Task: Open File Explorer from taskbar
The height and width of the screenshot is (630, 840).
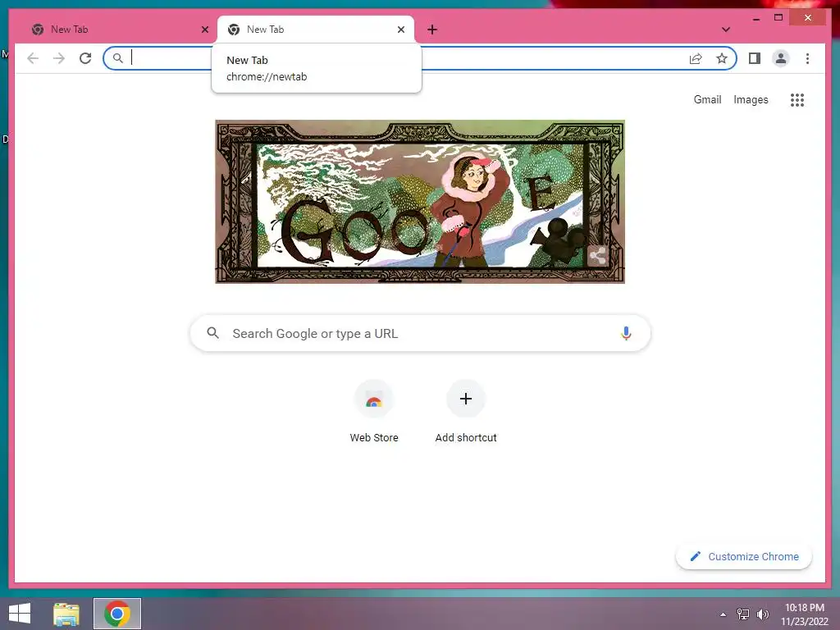Action: tap(66, 614)
